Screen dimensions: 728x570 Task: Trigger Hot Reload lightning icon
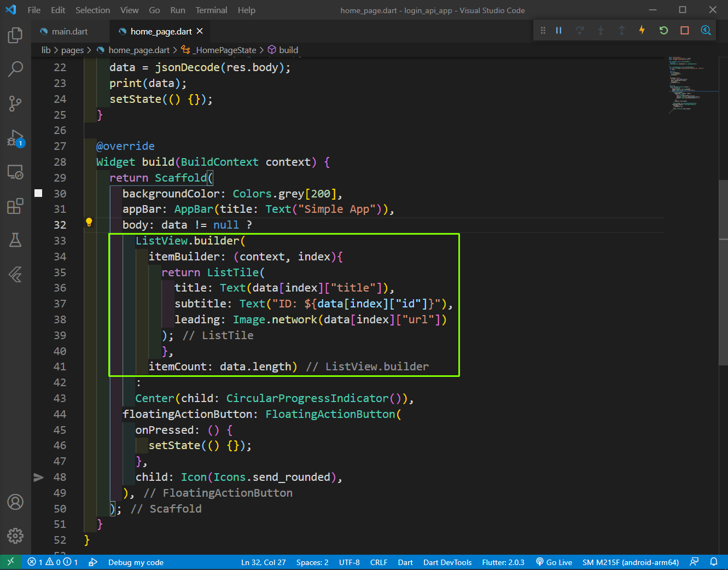coord(642,31)
